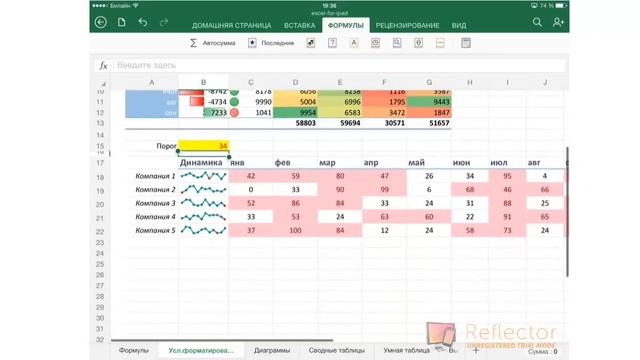Select the cell with value 7233
Image resolution: width=640 pixels, height=360 pixels.
203,113
